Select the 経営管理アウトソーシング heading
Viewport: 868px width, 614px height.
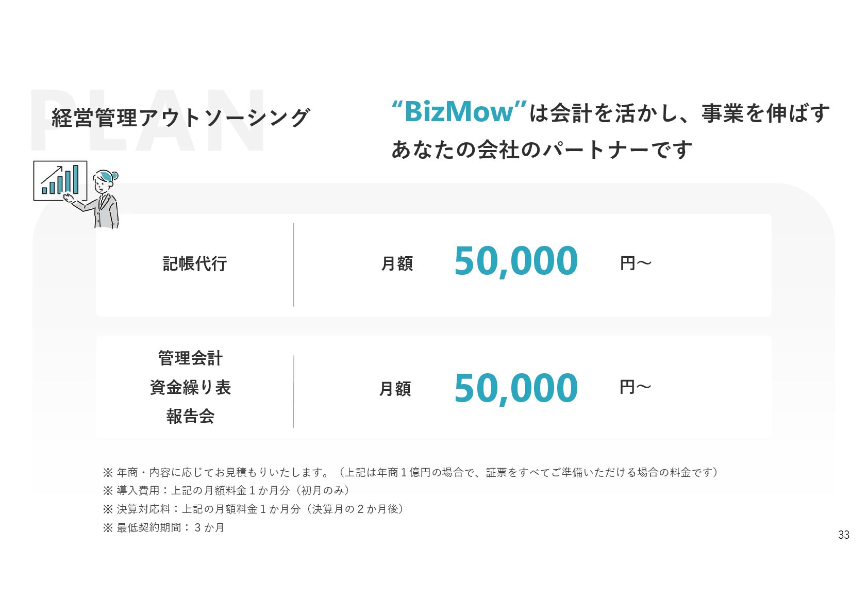coord(180,118)
